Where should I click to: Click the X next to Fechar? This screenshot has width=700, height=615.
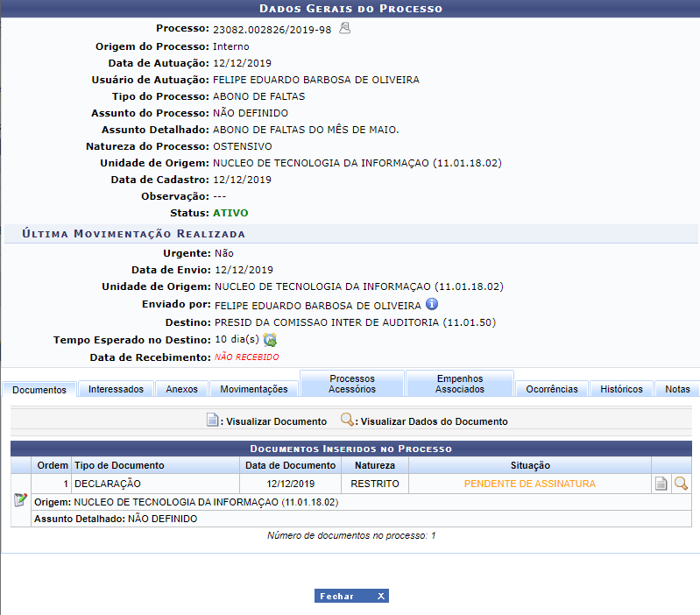(380, 596)
